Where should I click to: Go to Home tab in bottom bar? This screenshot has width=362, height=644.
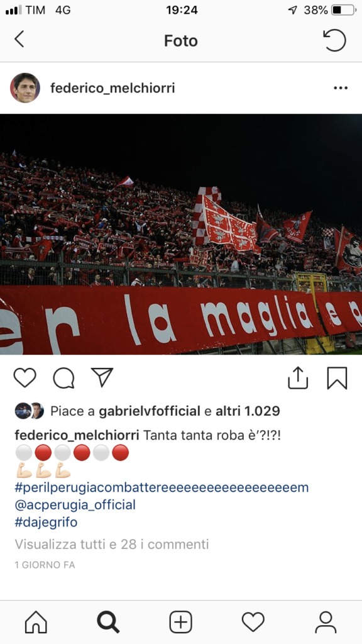(x=36, y=622)
